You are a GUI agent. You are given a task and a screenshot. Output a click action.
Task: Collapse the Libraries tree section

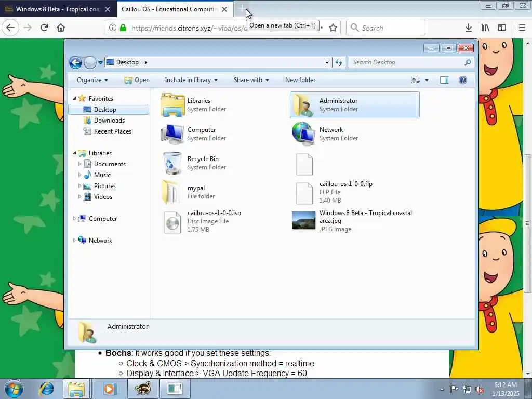pyautogui.click(x=74, y=153)
